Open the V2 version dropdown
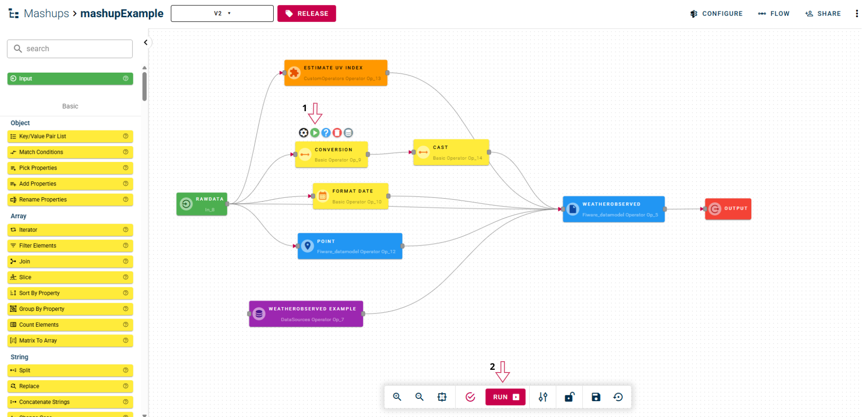 coord(222,14)
